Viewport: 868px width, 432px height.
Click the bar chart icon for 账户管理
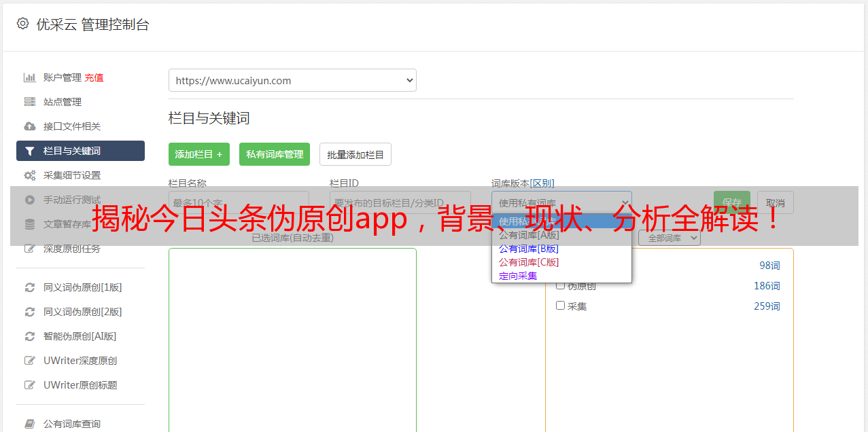(30, 77)
